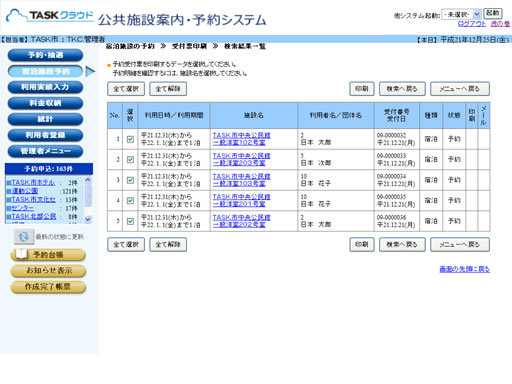This screenshot has height=384, width=512.
Task: Click the reservation list scroll-down arrow
Action: [x=88, y=219]
